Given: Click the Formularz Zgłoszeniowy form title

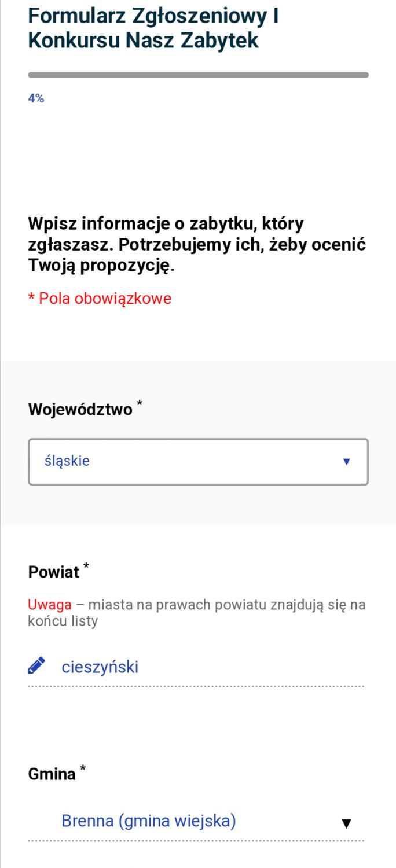Looking at the screenshot, I should click(x=153, y=28).
